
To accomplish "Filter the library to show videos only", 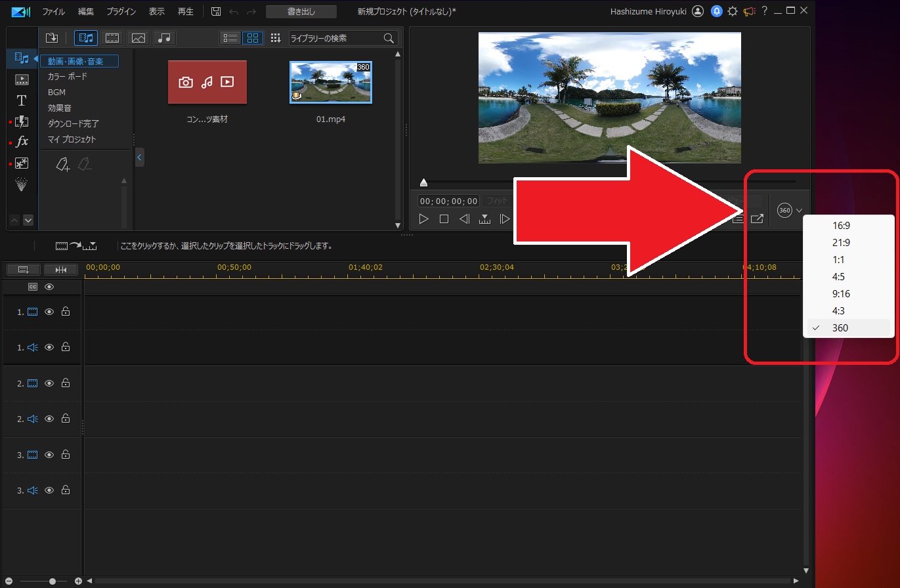I will point(112,38).
